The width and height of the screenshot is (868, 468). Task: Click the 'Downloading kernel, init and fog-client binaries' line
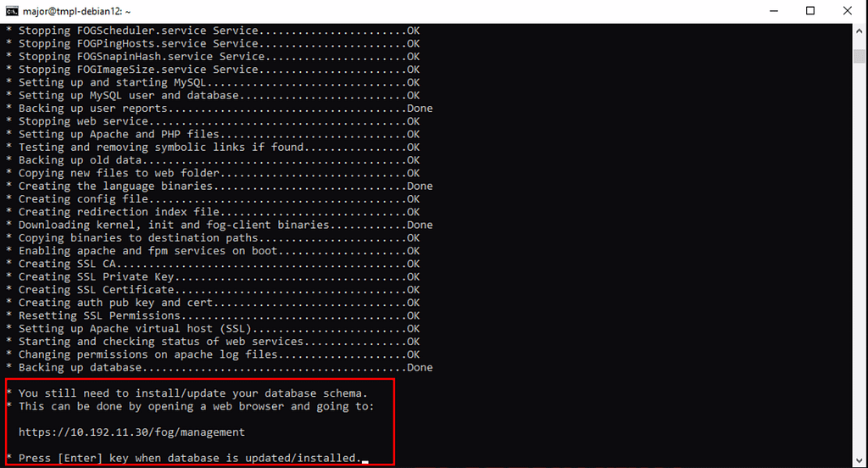[220, 225]
